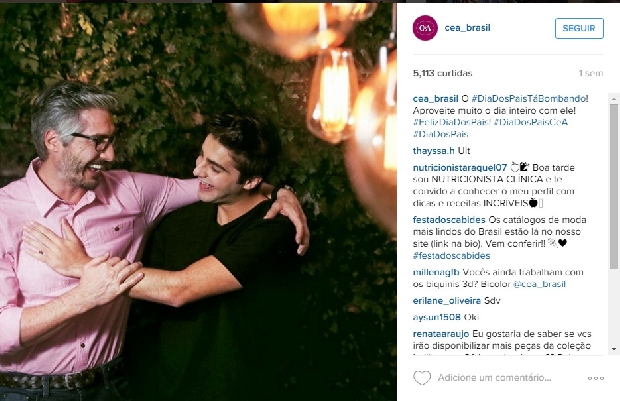Click the Adicione um comentário input field

[x=494, y=378]
